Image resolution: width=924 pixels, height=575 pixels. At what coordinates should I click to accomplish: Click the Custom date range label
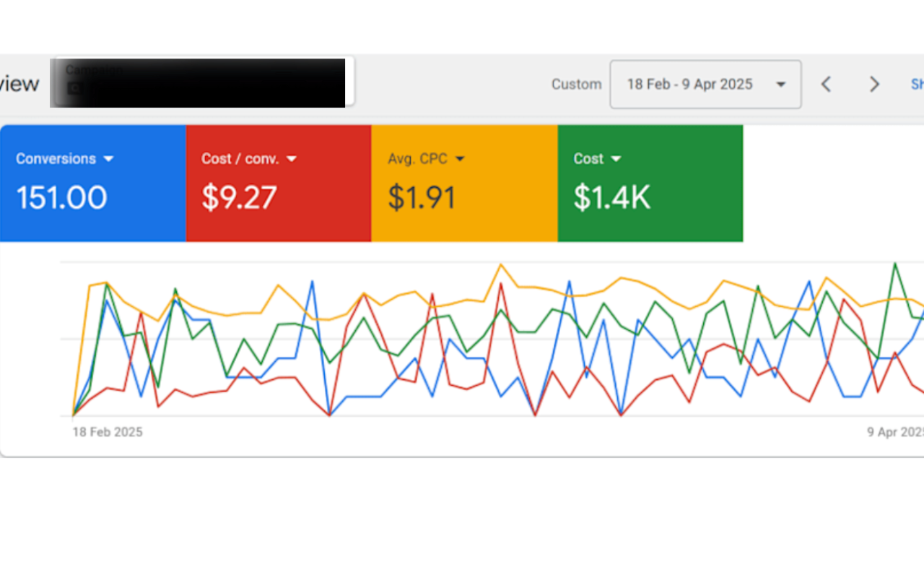point(576,85)
